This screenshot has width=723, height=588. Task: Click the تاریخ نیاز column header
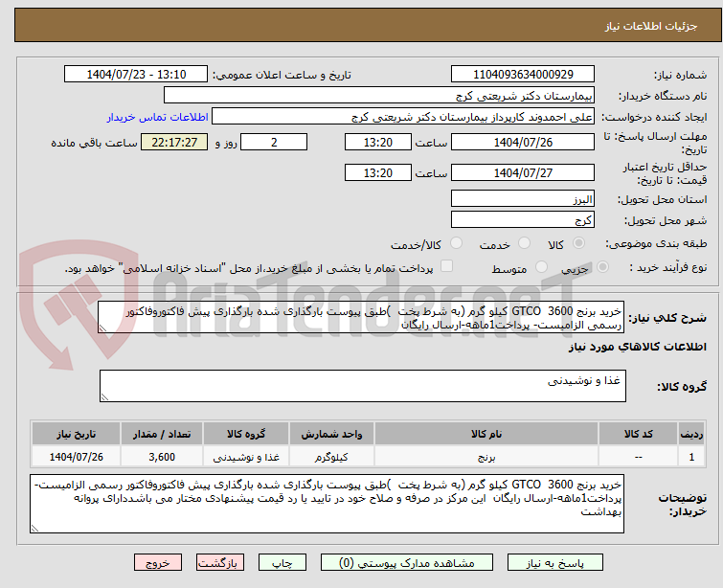coord(77,434)
